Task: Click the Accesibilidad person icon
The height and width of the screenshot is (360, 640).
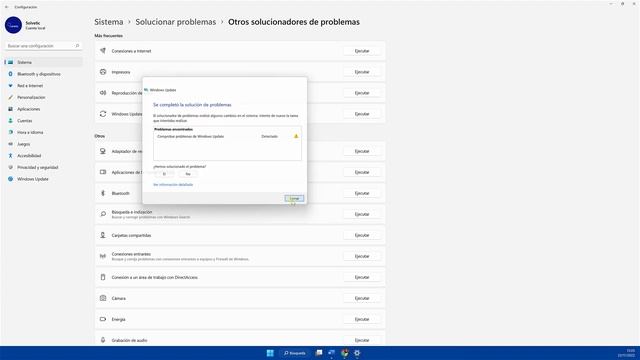Action: point(11,156)
